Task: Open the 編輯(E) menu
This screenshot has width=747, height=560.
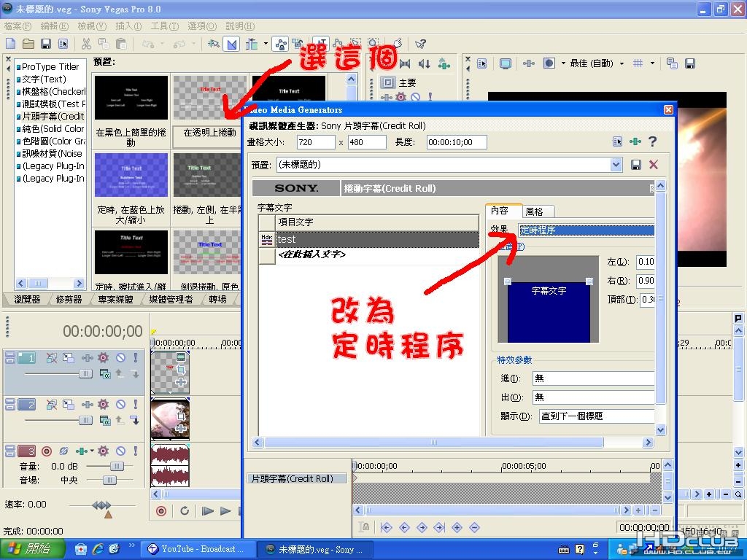Action: click(54, 26)
